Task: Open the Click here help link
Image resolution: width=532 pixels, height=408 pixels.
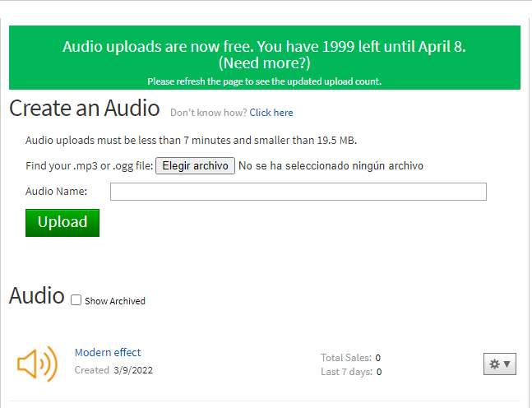Action: tap(271, 113)
